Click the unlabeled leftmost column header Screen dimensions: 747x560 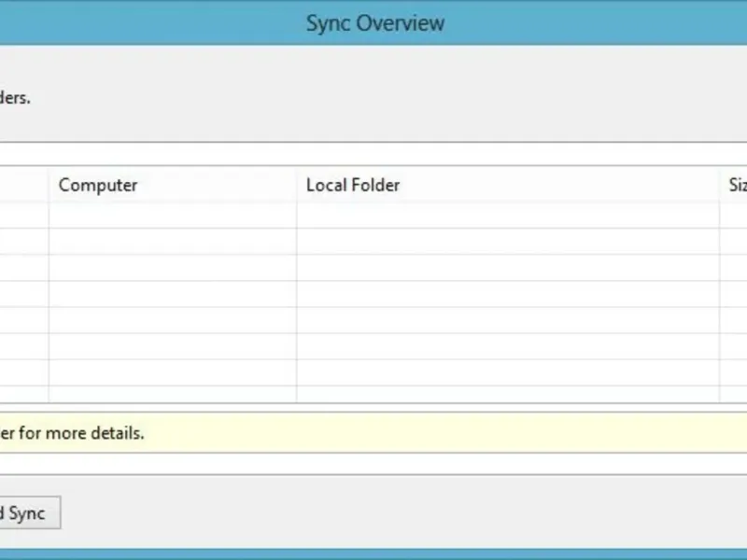tap(23, 185)
